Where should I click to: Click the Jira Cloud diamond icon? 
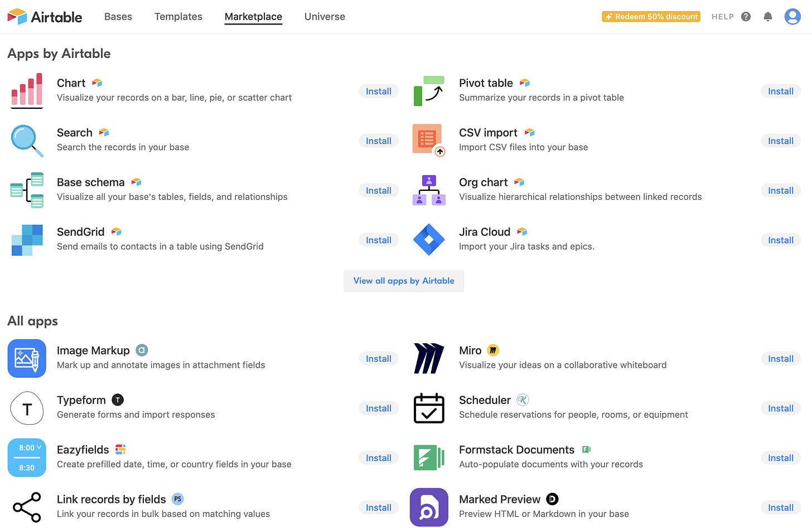coord(429,239)
